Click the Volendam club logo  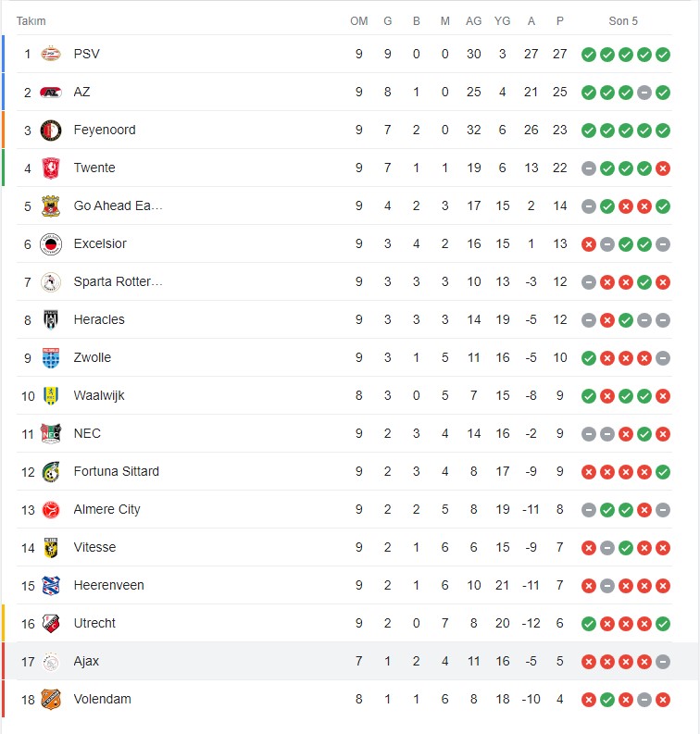pyautogui.click(x=51, y=699)
